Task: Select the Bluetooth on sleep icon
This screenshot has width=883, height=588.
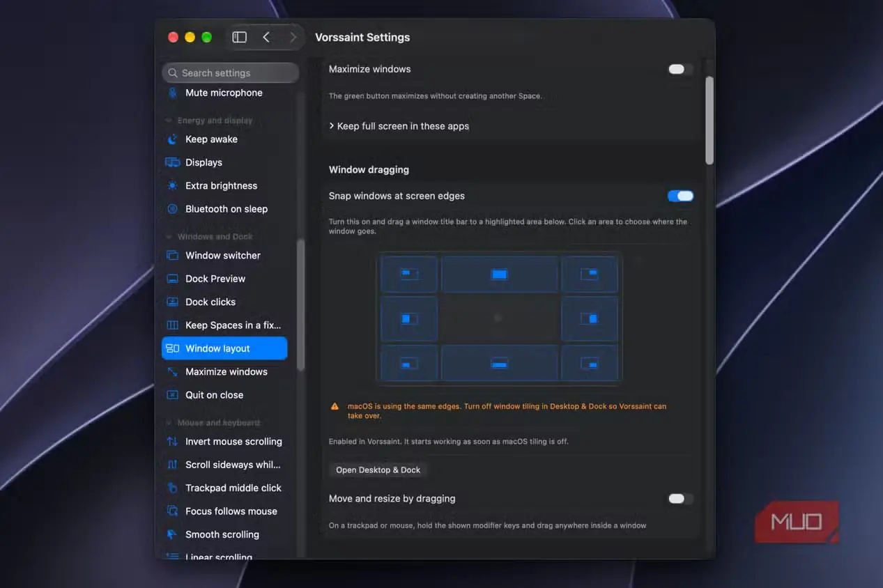Action: 173,209
